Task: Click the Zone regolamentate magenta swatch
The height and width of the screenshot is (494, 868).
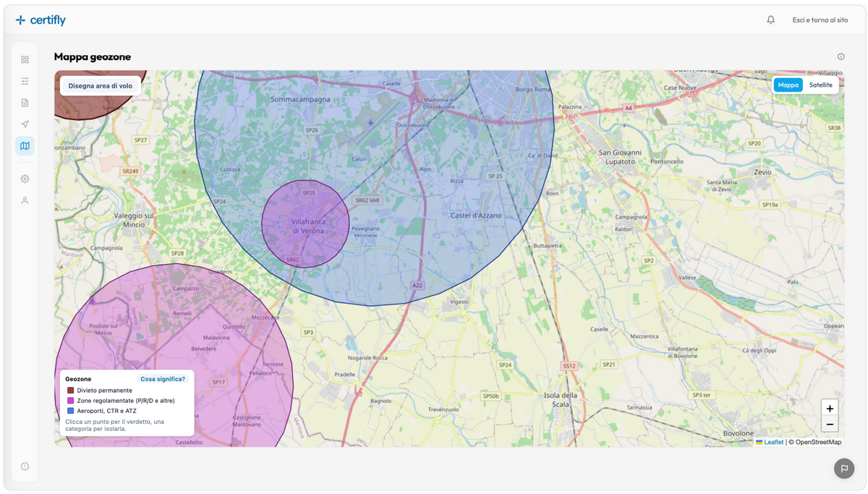Action: click(70, 401)
